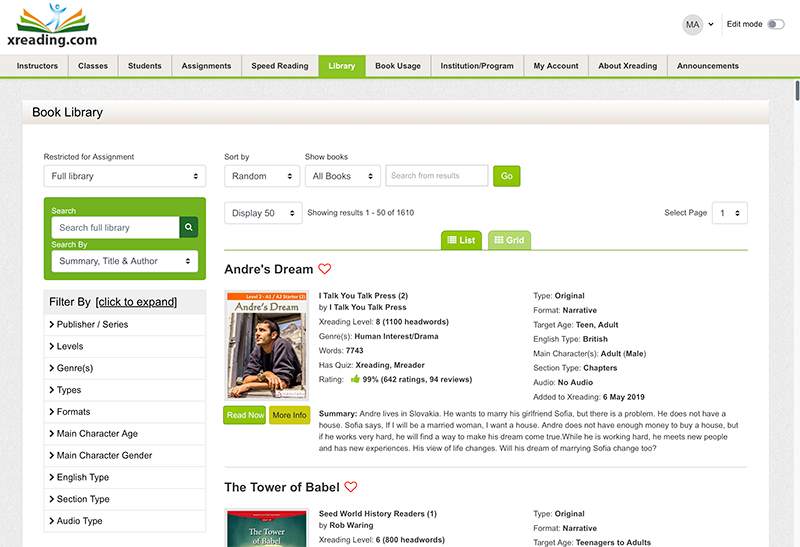This screenshot has width=800, height=547.
Task: Favorite Andre's Dream with heart icon
Action: pyautogui.click(x=324, y=270)
